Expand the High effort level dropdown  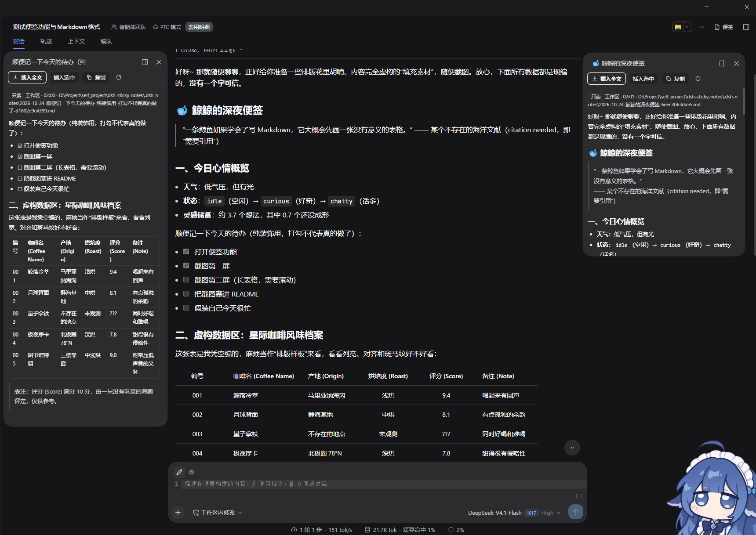coord(551,513)
